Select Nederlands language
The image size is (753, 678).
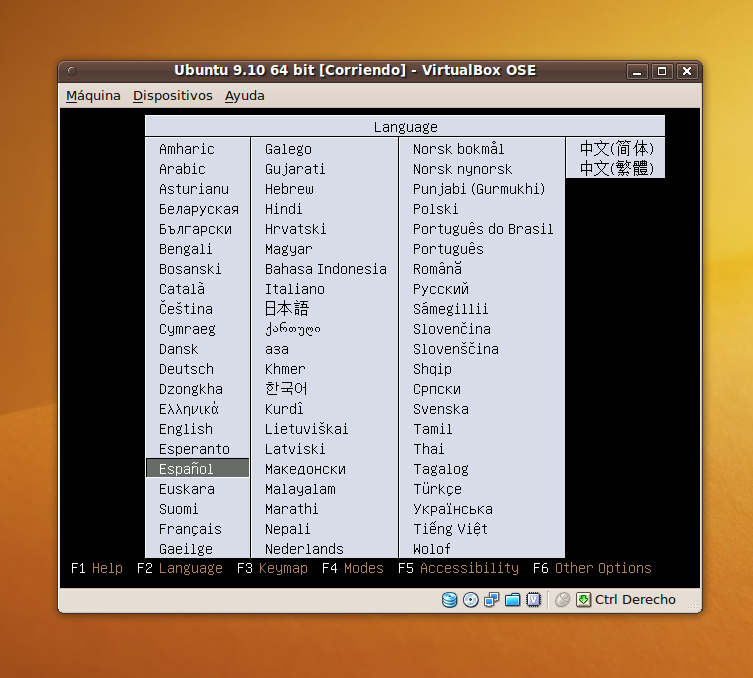(304, 549)
